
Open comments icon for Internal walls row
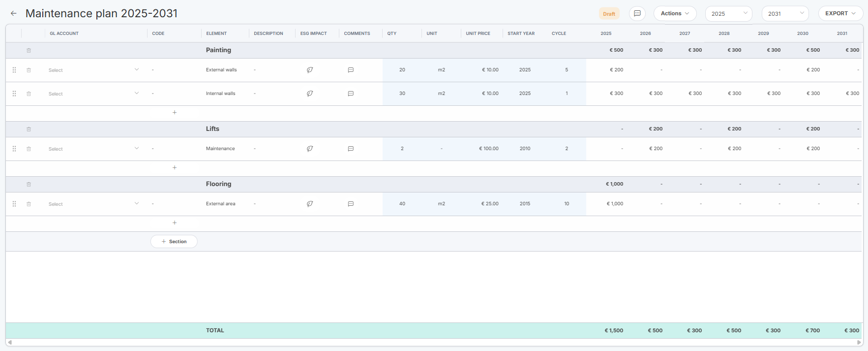(x=351, y=94)
